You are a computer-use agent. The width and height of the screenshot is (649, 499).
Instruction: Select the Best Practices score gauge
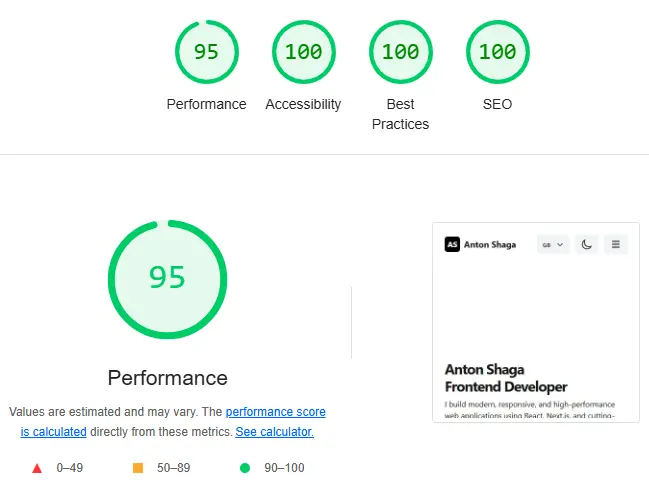click(x=400, y=52)
